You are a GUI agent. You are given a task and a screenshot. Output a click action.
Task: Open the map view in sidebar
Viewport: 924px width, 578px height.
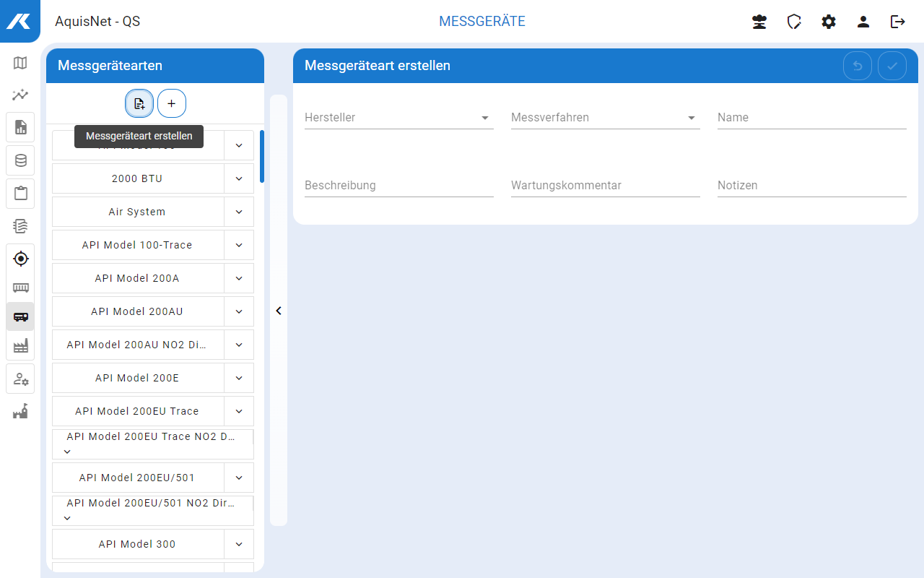click(20, 63)
